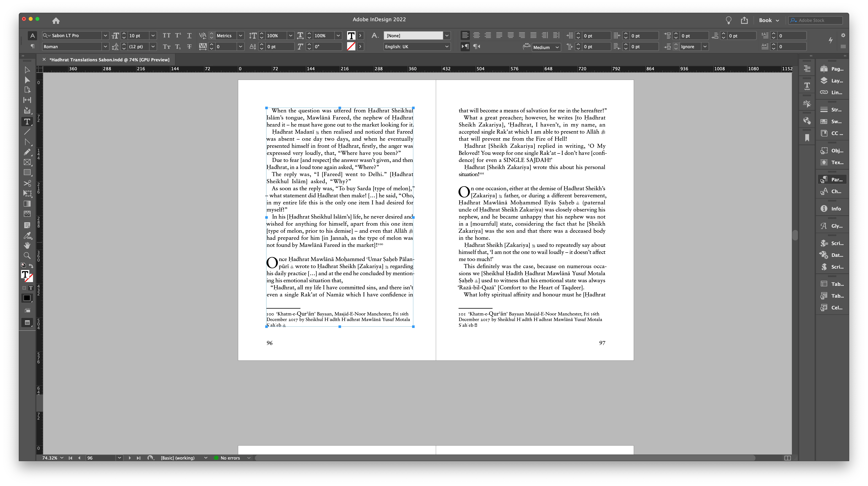
Task: Choose the Gradient Swatch tool
Action: pyautogui.click(x=27, y=204)
